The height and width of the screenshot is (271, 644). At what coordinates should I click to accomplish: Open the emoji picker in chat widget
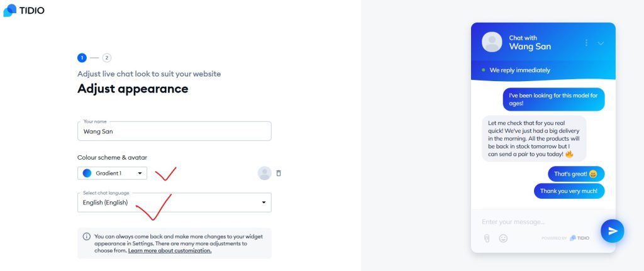[503, 238]
